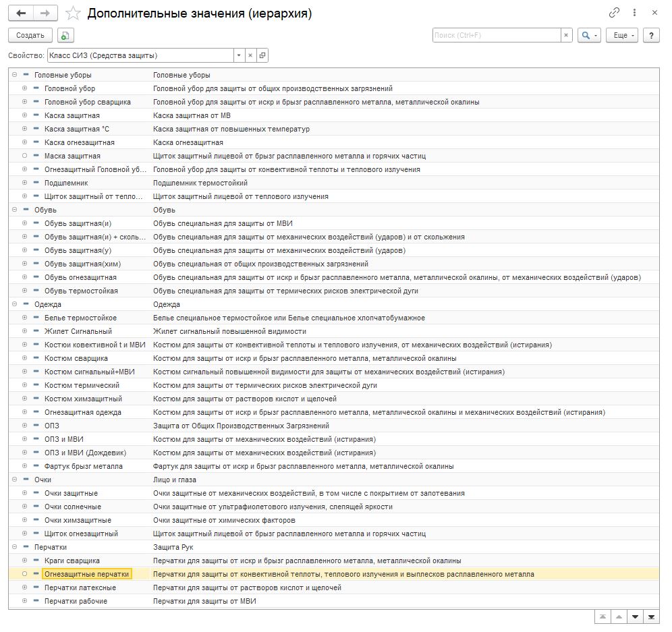
Task: Expand the Обувь термостойкая row
Action: [x=24, y=290]
